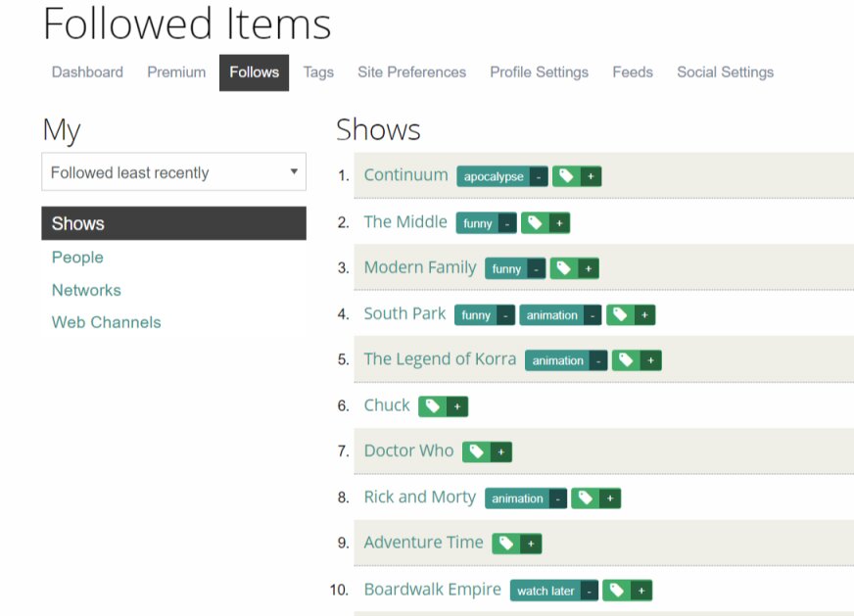Remove the funny tag on The Middle
854x616 pixels.
click(x=507, y=223)
